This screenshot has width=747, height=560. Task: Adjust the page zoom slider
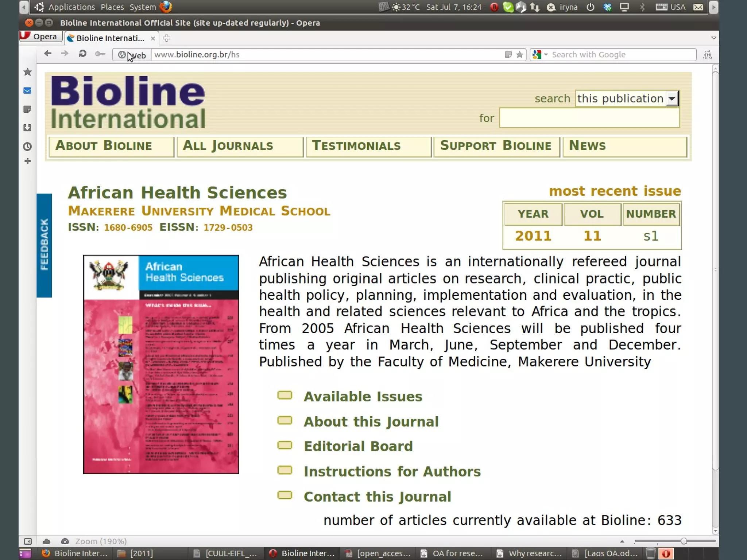pyautogui.click(x=684, y=541)
